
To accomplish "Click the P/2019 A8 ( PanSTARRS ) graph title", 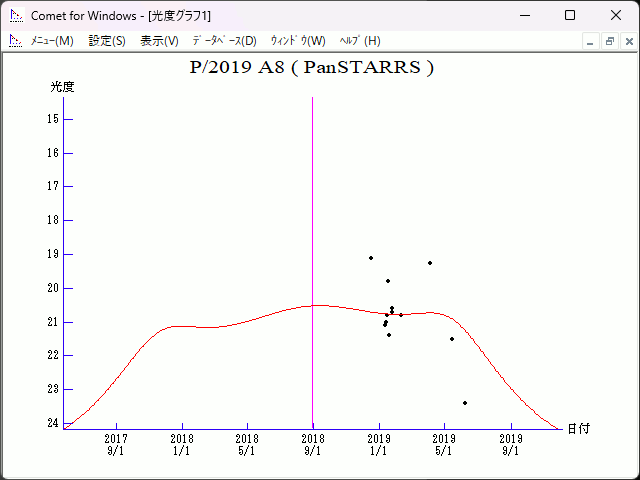I will coord(311,68).
